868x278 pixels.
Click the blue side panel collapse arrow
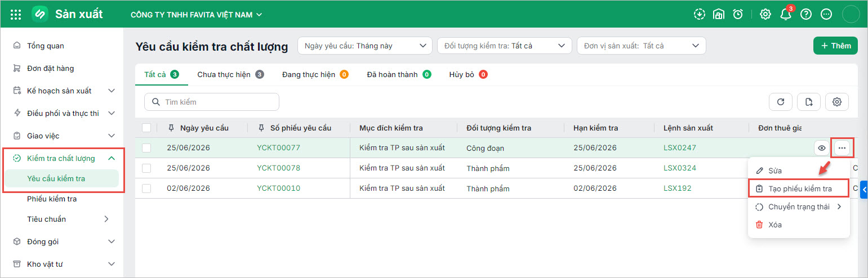865,190
